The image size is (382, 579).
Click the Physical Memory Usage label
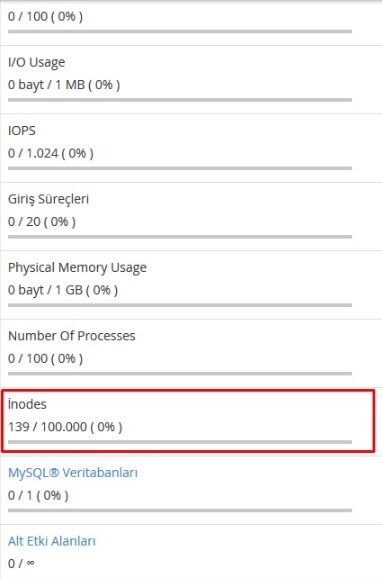click(77, 268)
